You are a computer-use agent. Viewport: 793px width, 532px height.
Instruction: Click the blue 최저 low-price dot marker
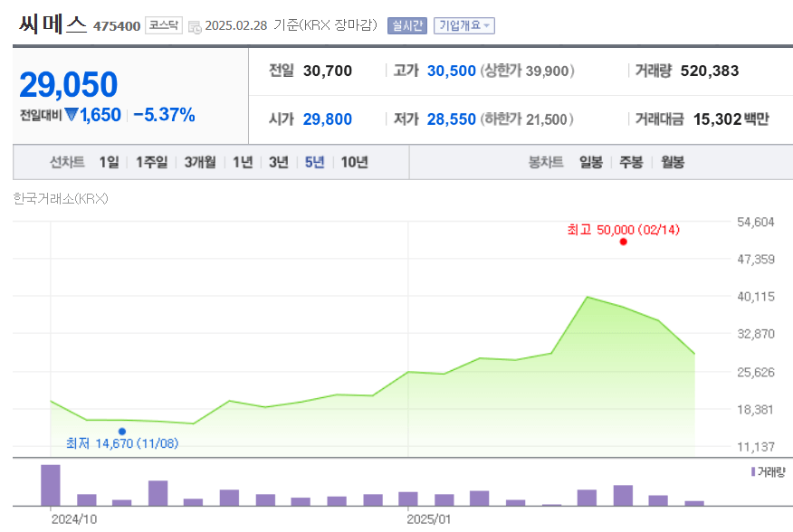coord(123,431)
